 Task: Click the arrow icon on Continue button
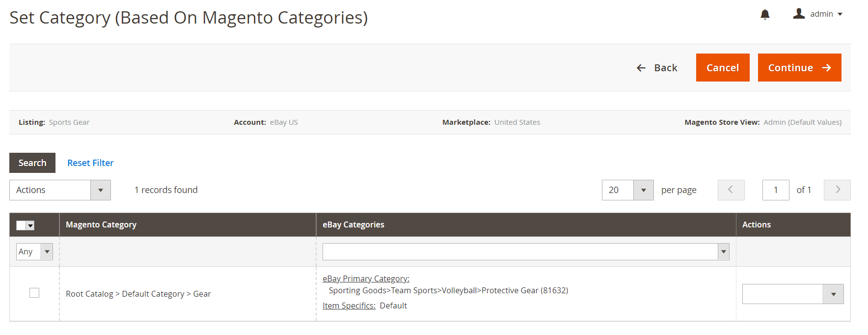click(827, 67)
